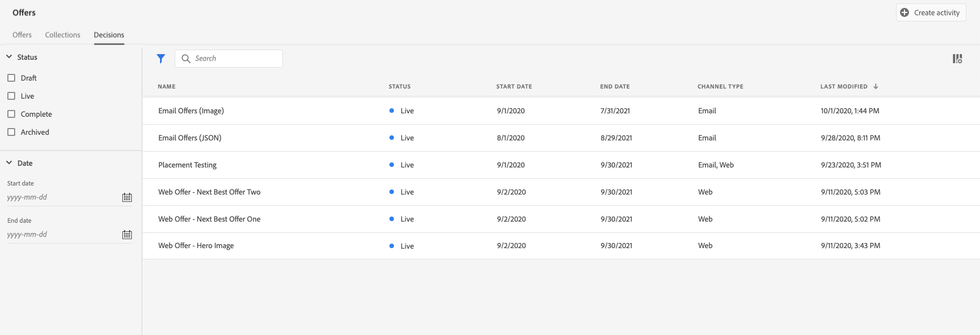The image size is (980, 335).
Task: Click the 9/28/2020, 8:11 PM timestamp
Action: [x=850, y=138]
